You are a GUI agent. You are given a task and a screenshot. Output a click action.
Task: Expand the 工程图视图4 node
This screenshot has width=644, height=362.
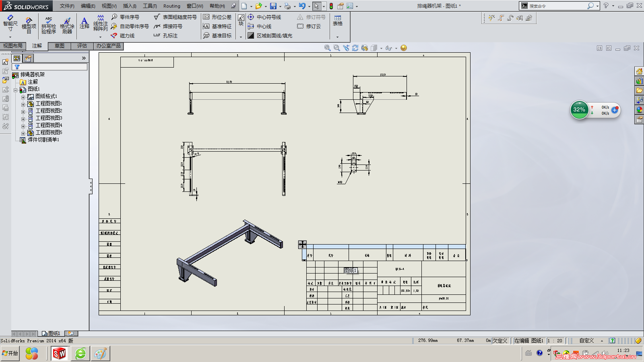(x=23, y=126)
